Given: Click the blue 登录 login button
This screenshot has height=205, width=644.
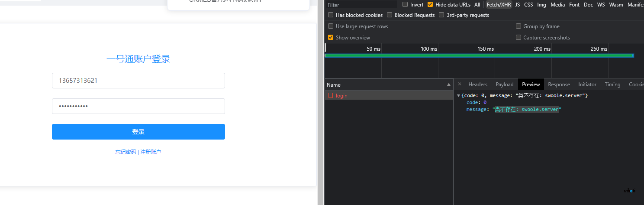Looking at the screenshot, I should click(x=138, y=132).
